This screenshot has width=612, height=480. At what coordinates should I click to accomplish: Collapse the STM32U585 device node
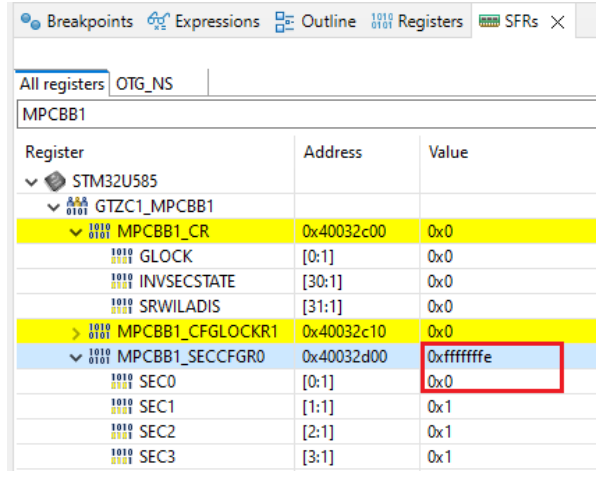point(31,182)
